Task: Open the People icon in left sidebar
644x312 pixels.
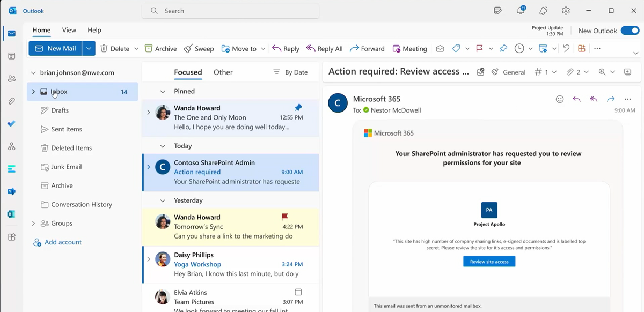Action: (x=11, y=79)
